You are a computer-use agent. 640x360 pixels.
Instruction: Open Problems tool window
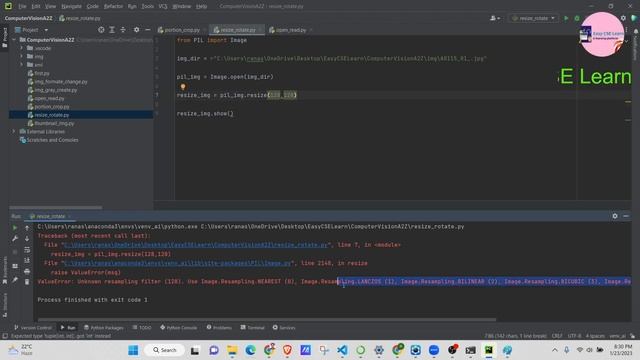pos(219,327)
